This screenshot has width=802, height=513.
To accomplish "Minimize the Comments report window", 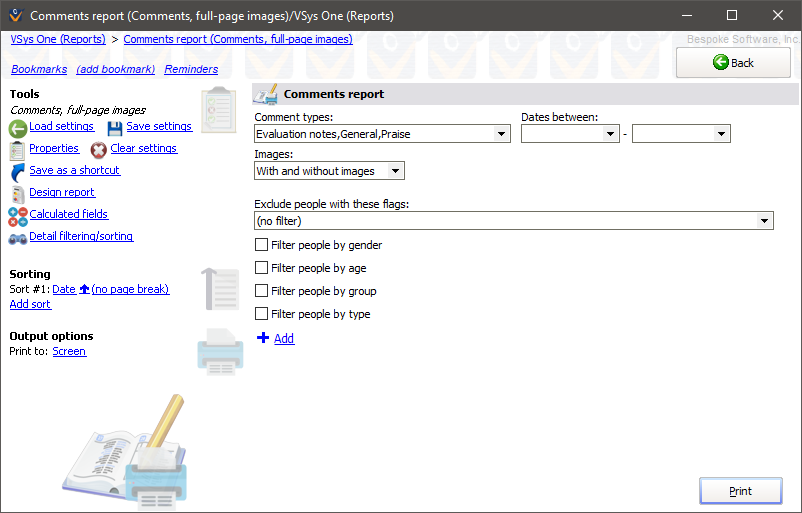I will pos(687,15).
